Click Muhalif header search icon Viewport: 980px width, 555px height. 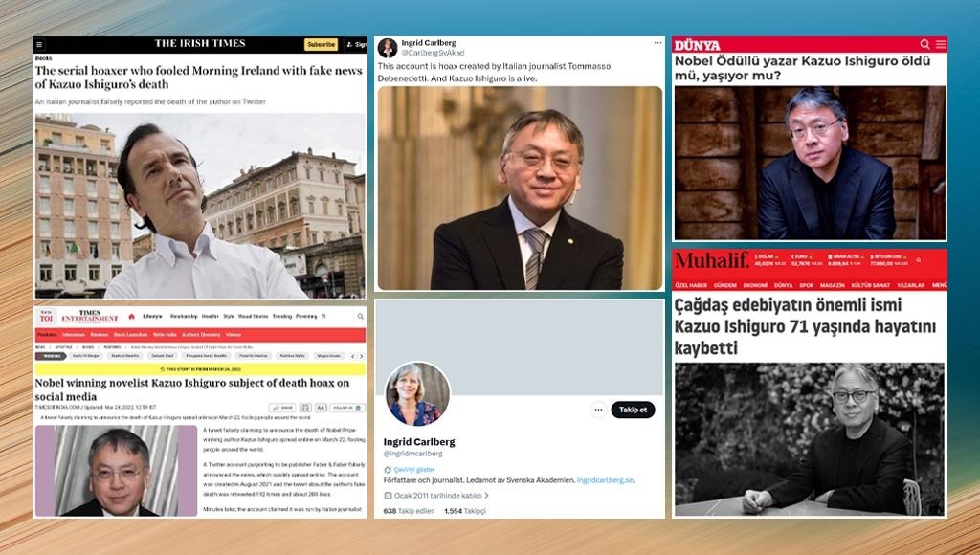(x=918, y=260)
